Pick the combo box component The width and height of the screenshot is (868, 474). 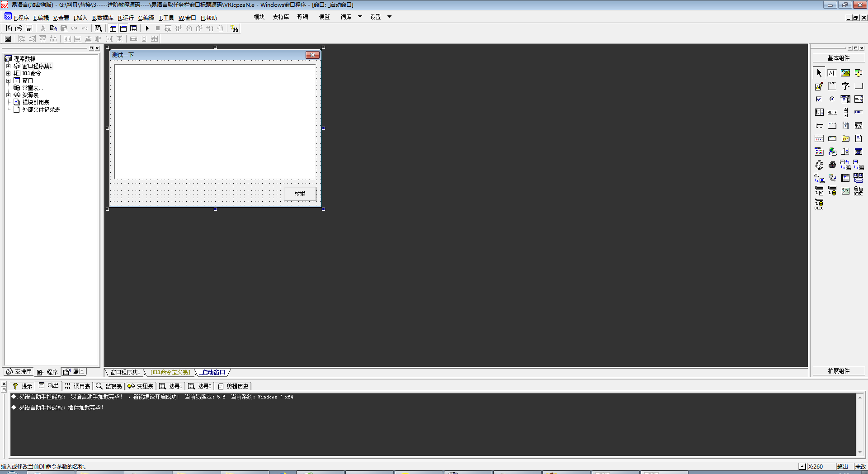pos(845,99)
